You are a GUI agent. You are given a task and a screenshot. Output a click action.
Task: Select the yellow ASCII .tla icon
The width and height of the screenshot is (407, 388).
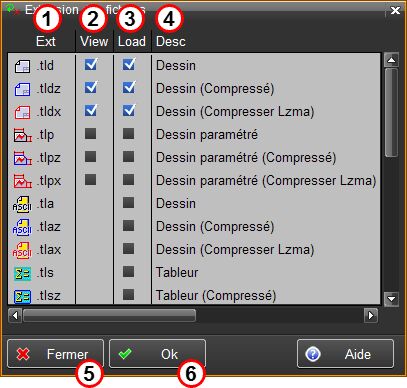click(22, 204)
